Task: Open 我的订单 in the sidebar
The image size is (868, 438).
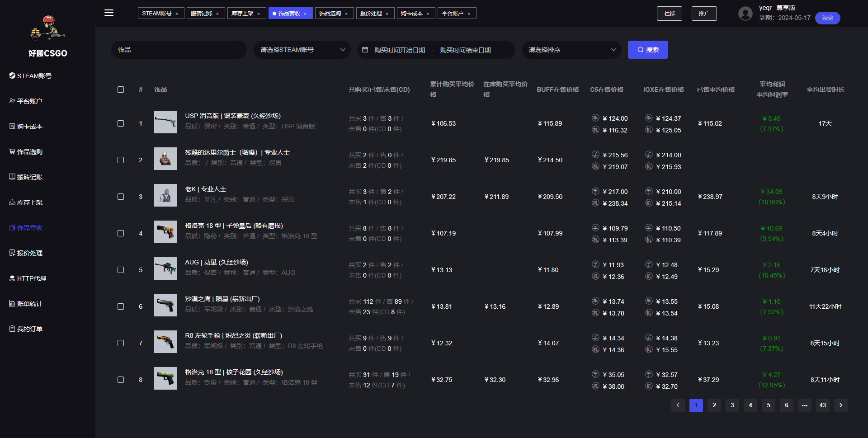Action: pos(26,329)
